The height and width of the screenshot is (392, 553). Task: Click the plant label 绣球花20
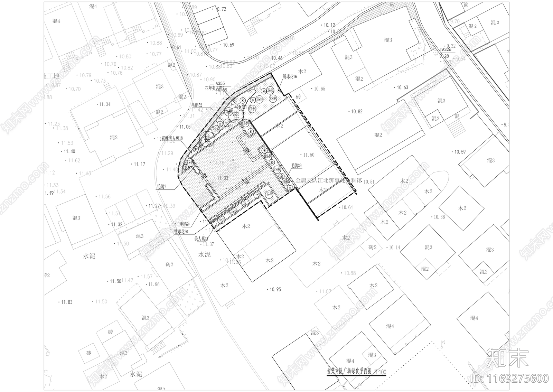[181, 232]
